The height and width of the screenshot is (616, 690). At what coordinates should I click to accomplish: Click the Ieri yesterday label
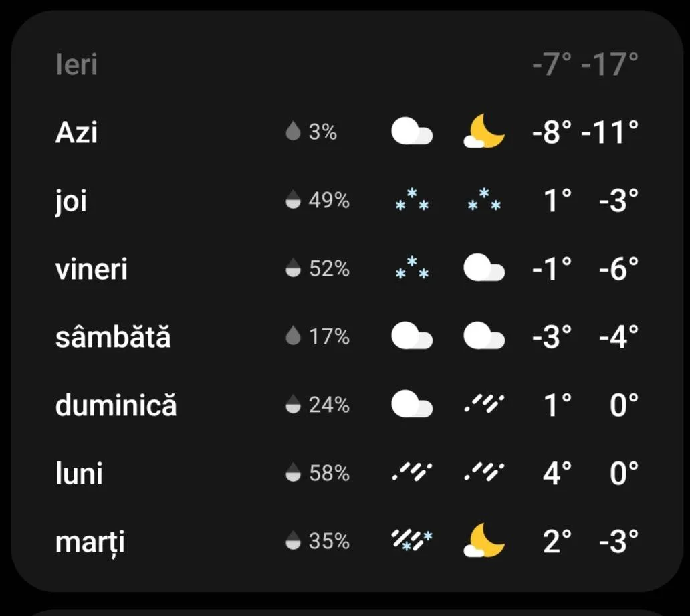click(76, 64)
